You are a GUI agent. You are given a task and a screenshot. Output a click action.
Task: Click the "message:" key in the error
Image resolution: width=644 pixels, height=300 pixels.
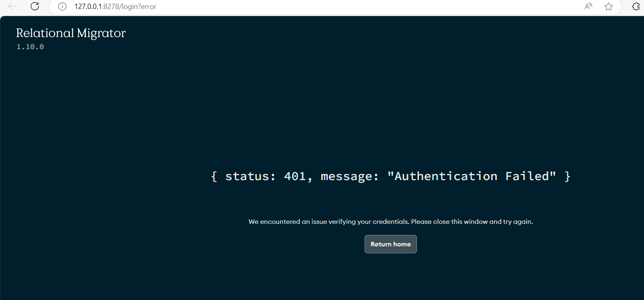tap(349, 176)
